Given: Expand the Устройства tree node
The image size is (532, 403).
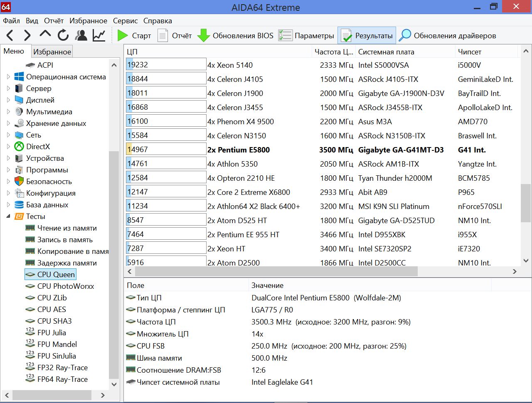Looking at the screenshot, I should click(x=8, y=158).
